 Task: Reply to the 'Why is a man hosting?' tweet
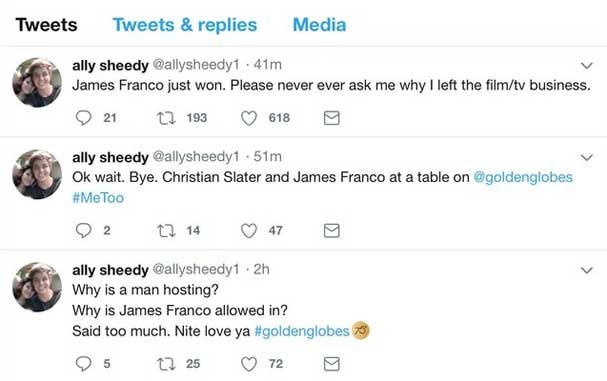[x=83, y=364]
